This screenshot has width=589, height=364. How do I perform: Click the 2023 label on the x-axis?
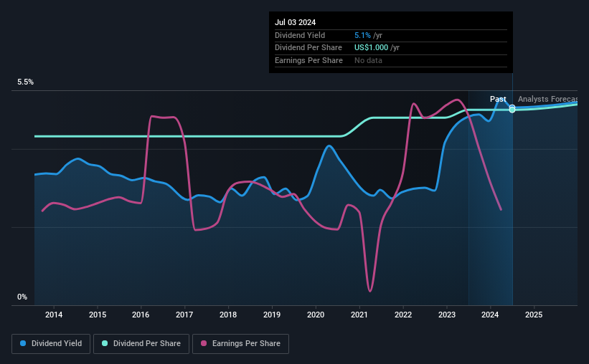tap(447, 315)
